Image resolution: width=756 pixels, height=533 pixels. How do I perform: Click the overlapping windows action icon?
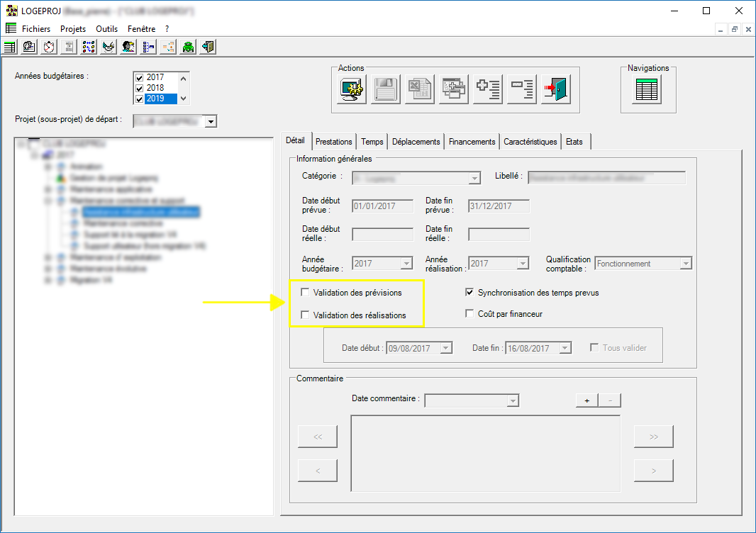coord(454,89)
